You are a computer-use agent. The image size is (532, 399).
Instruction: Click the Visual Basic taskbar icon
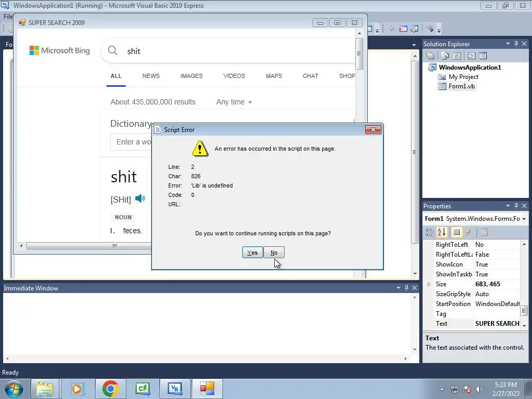coord(175,389)
